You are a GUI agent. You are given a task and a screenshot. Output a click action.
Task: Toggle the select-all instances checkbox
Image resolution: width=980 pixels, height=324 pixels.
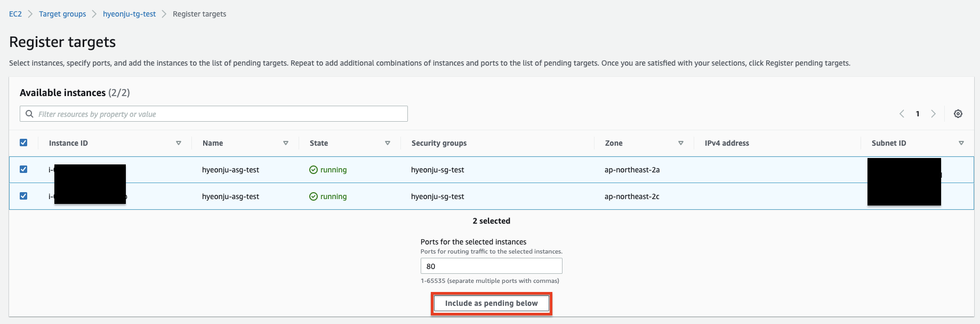point(23,143)
